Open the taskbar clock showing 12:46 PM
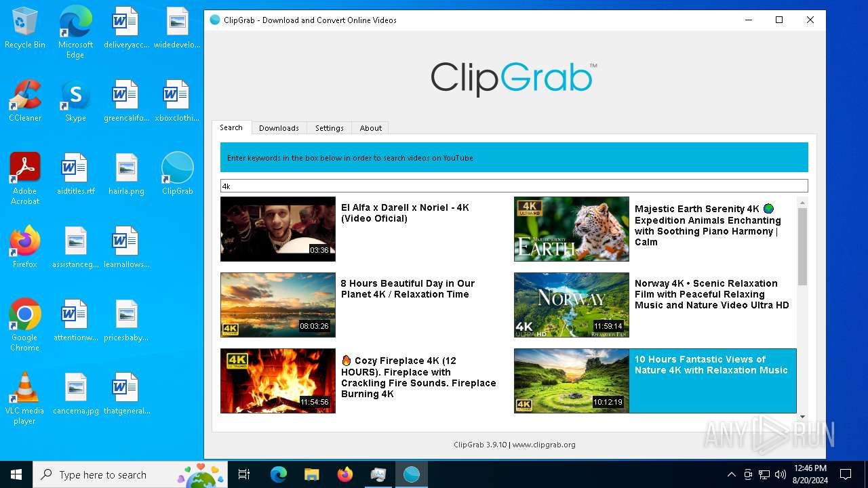868x488 pixels. [810, 474]
